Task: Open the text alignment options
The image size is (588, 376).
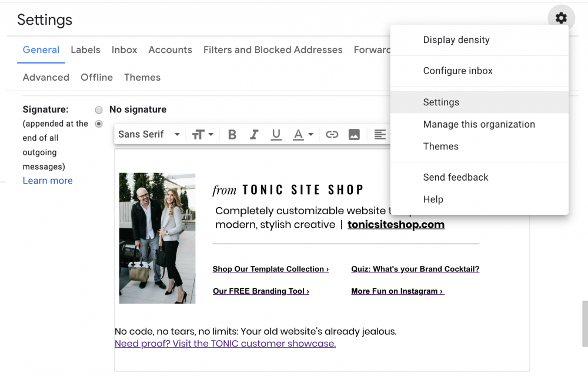Action: (379, 134)
